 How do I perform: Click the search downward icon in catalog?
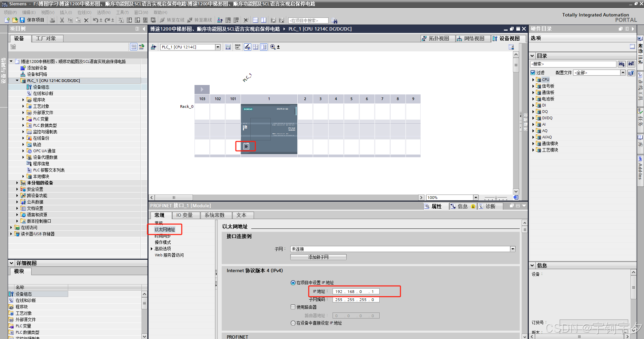(x=622, y=64)
